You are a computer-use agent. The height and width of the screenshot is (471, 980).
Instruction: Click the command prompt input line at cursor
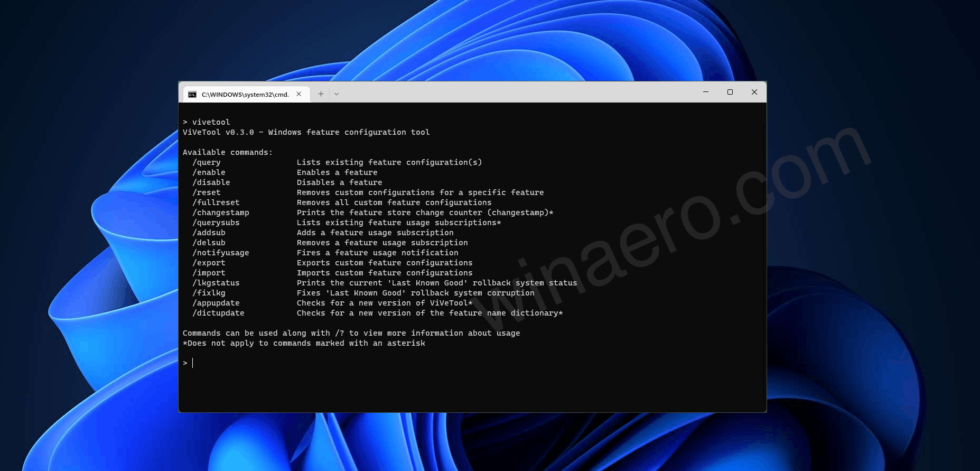click(192, 363)
